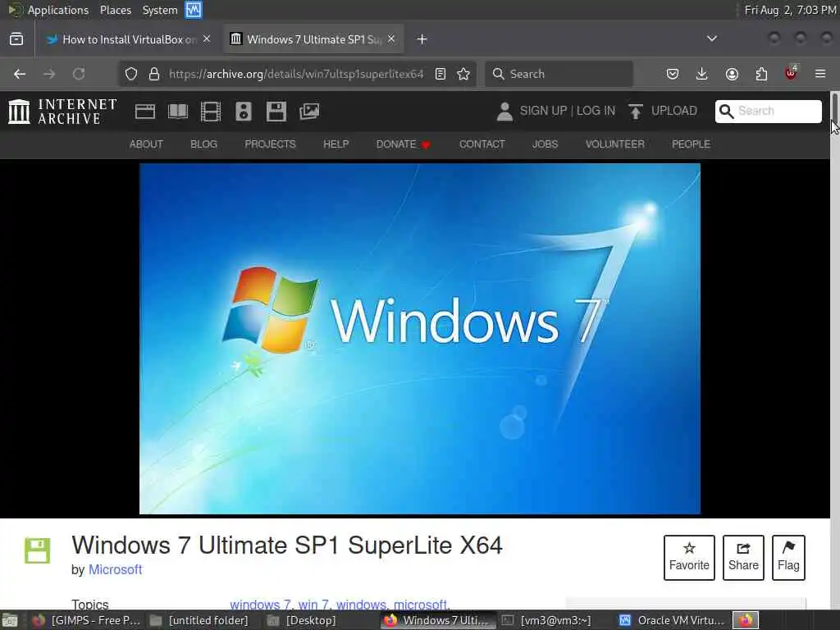
Task: Reload the page with the refresh icon
Action: 79,74
